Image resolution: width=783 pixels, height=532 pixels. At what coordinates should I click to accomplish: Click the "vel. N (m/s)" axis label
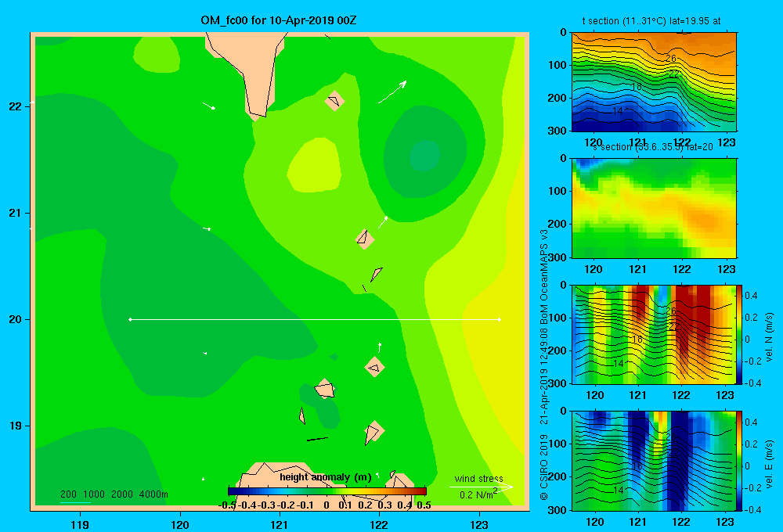click(770, 336)
